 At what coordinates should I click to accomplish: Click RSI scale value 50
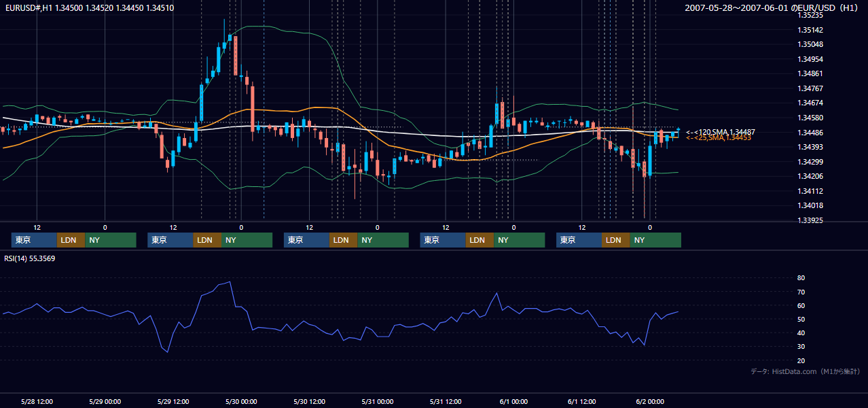click(x=801, y=319)
